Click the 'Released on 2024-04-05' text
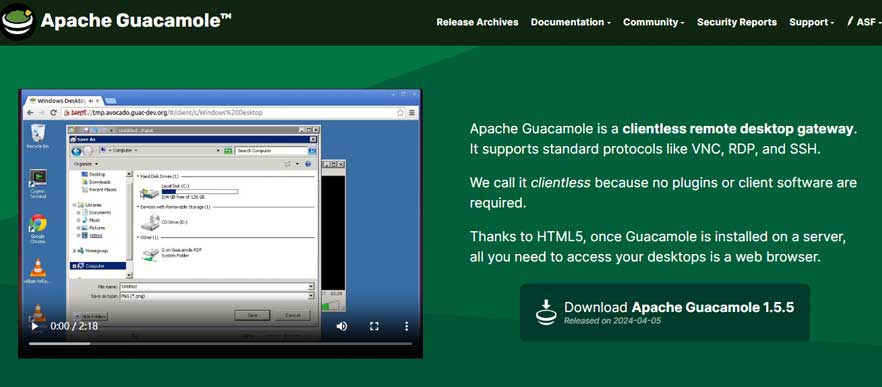The width and height of the screenshot is (882, 387). pyautogui.click(x=613, y=321)
